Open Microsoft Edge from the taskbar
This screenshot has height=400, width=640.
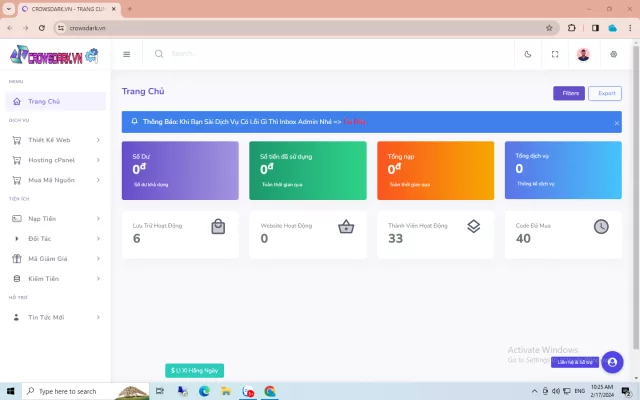point(204,391)
